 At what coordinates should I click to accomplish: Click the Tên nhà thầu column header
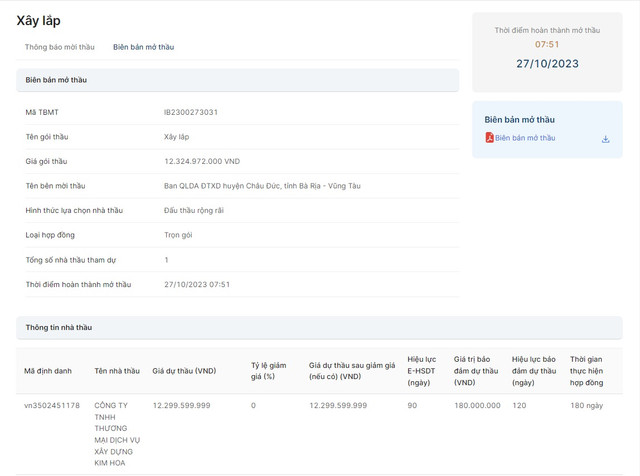click(x=117, y=371)
